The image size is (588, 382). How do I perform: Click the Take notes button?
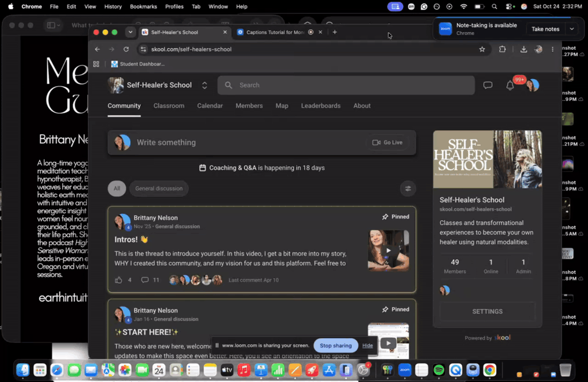tap(546, 29)
